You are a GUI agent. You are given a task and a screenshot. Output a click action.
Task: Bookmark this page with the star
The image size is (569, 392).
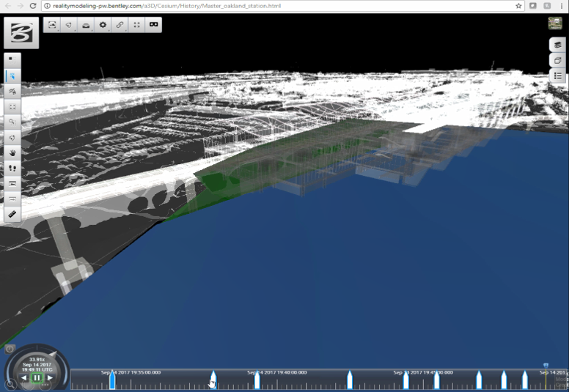click(x=518, y=5)
